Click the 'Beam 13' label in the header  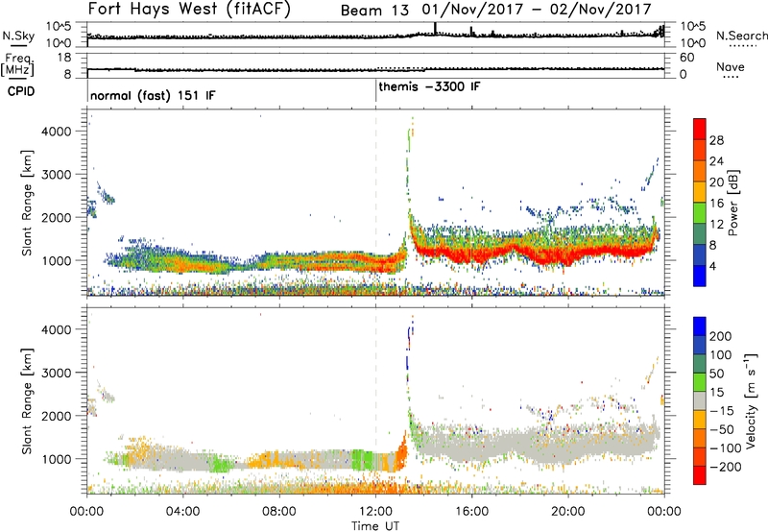374,11
